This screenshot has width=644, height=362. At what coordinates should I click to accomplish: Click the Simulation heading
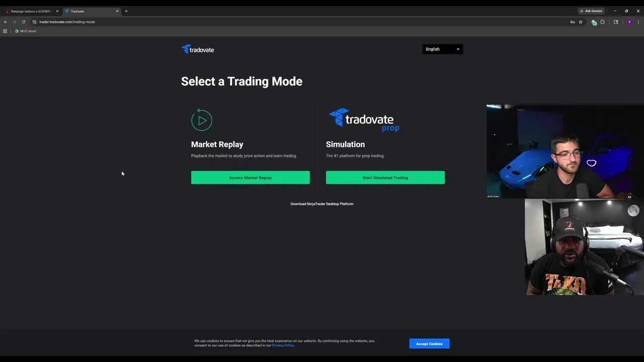point(345,144)
